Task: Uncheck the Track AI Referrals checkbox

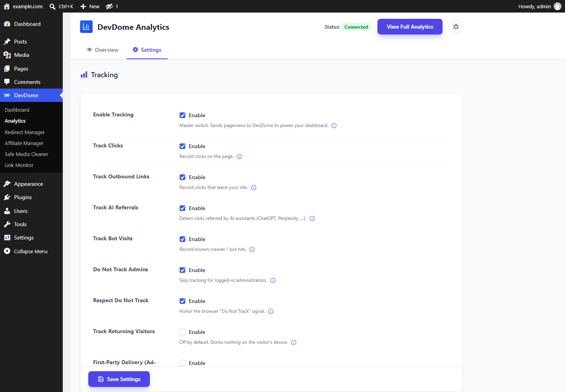Action: [x=182, y=208]
